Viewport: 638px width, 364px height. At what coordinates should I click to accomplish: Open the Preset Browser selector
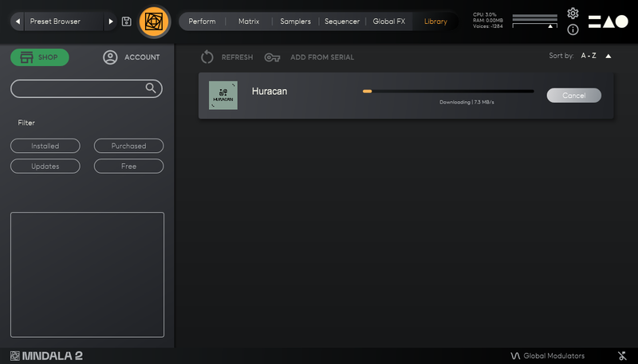pos(64,22)
